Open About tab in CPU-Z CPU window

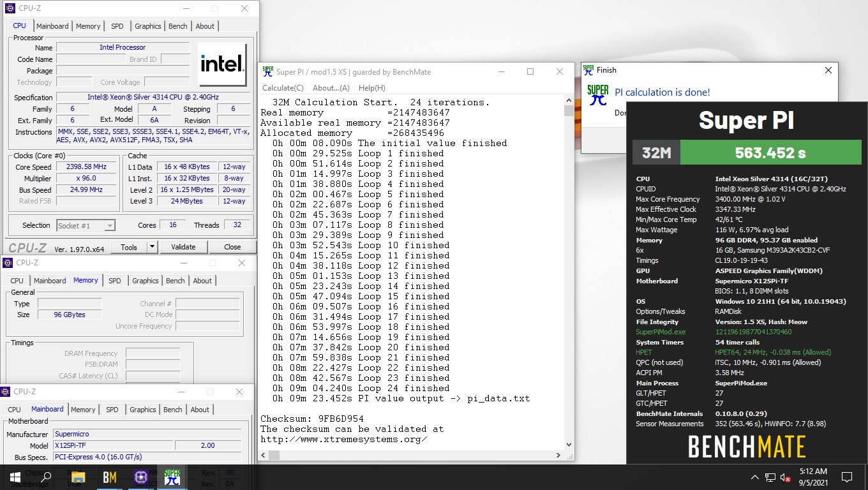[x=205, y=26]
